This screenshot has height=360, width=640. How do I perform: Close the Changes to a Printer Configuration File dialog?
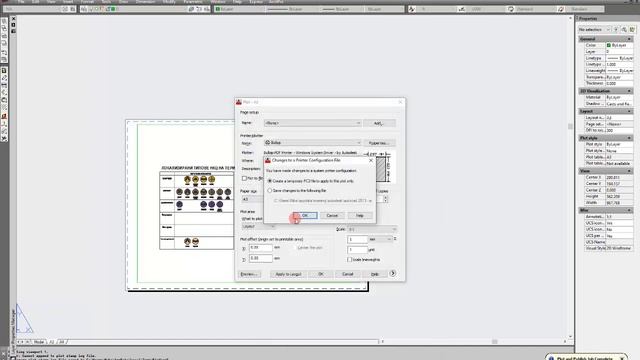[371, 160]
